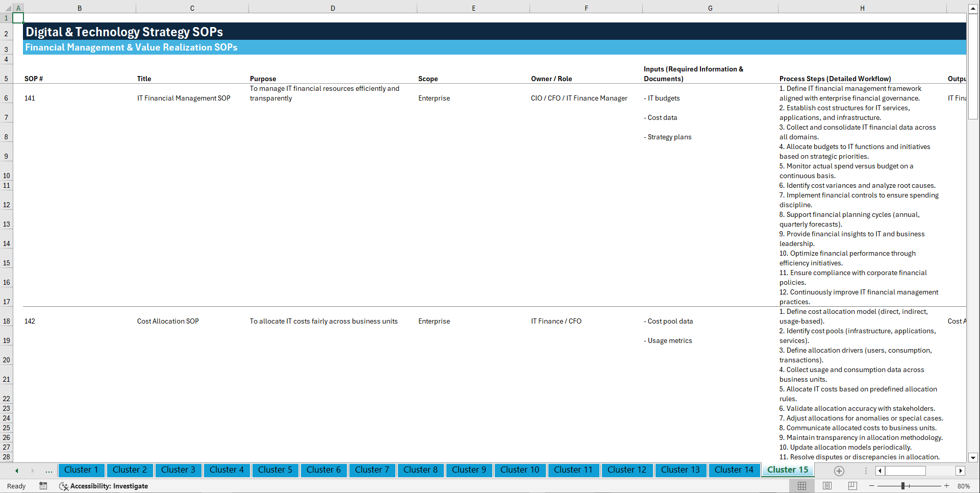Open the Cluster 1 sheet tab

[x=81, y=470]
